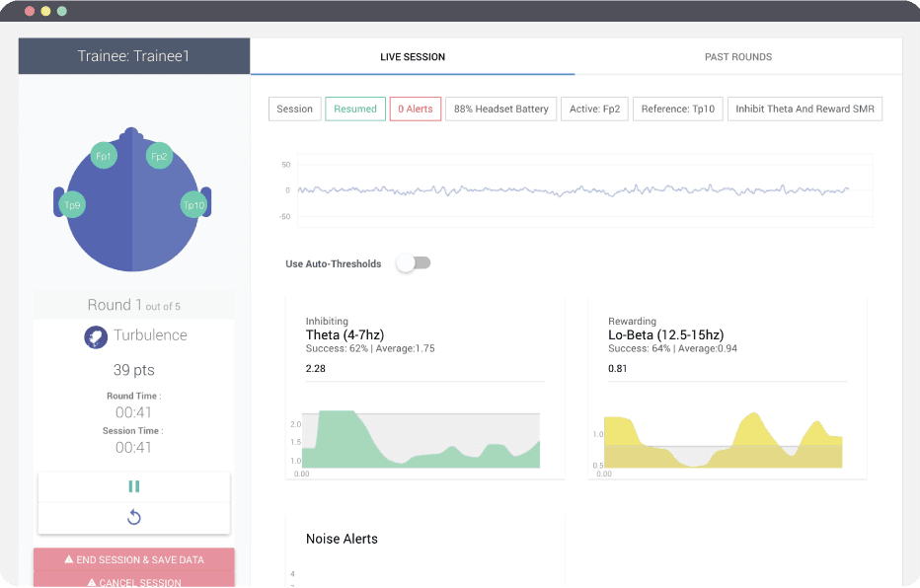Screen dimensions: 920x588
Task: Click the Lo-Beta rewarding chart area
Action: tap(723, 440)
